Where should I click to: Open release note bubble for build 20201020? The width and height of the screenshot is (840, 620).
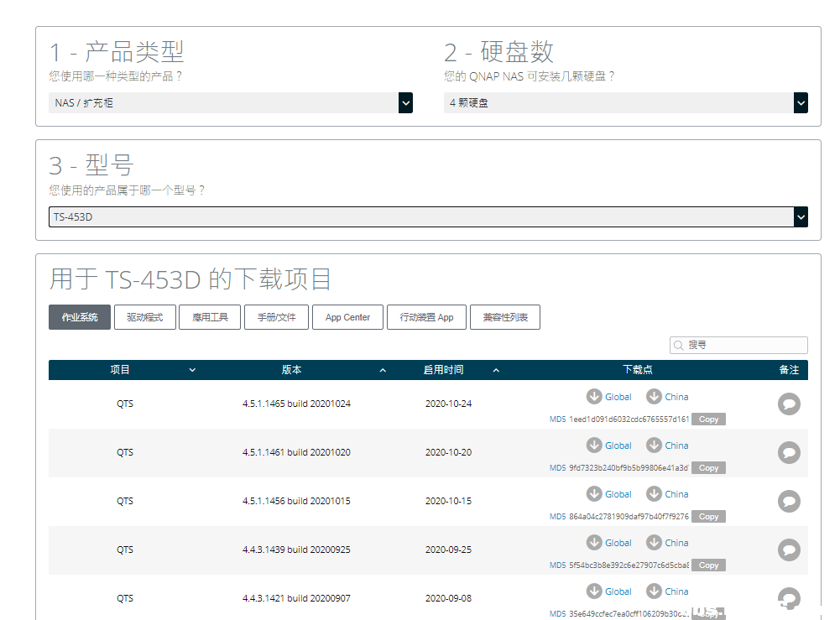click(789, 453)
